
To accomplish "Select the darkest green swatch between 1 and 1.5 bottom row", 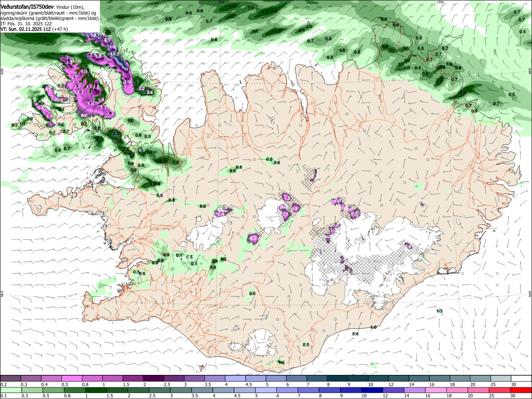I will 96,390.
